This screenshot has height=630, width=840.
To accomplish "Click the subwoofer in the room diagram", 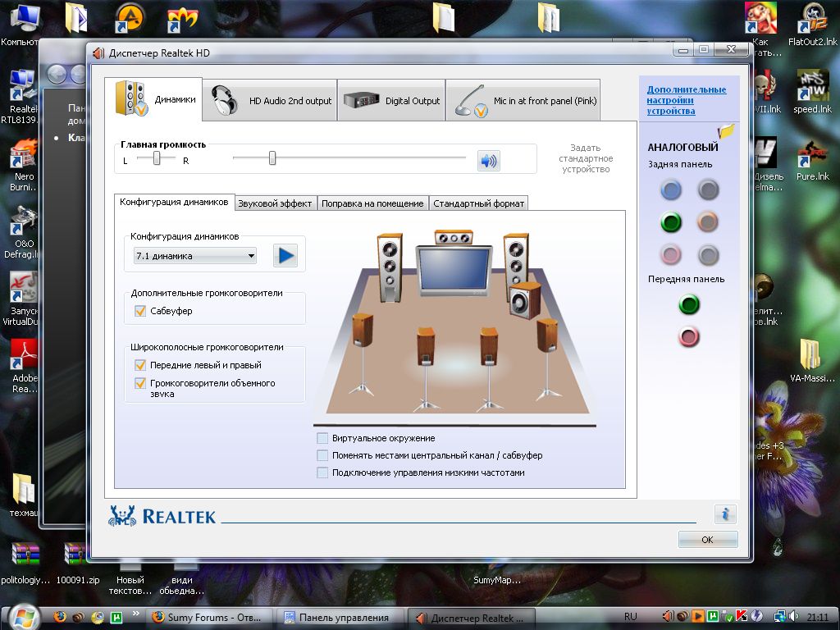I will click(x=523, y=300).
